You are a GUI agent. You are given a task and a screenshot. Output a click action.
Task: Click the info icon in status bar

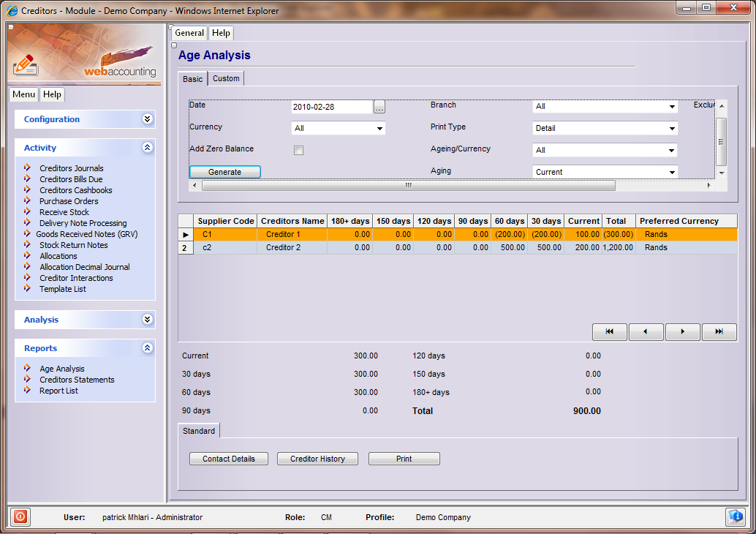(735, 516)
